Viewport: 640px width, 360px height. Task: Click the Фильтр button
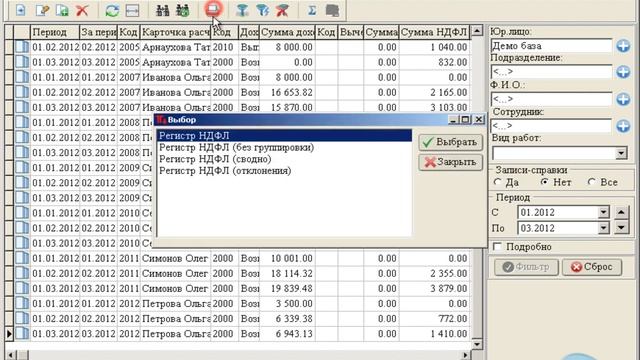(x=526, y=267)
